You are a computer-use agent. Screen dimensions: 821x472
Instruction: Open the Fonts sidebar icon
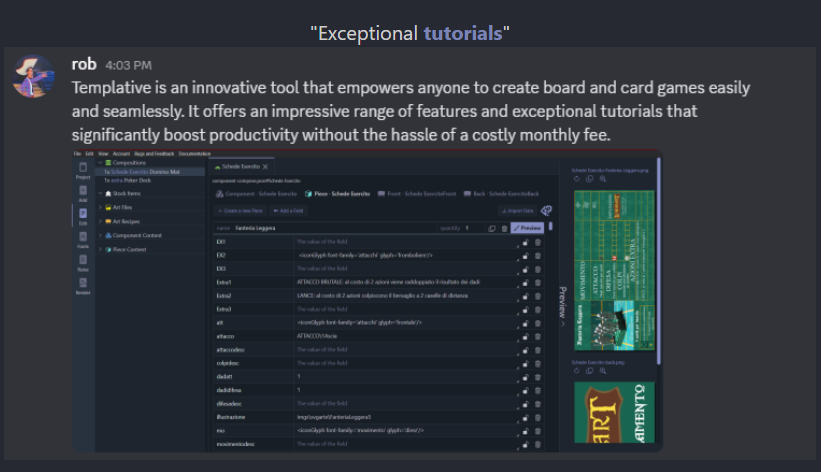pyautogui.click(x=83, y=239)
